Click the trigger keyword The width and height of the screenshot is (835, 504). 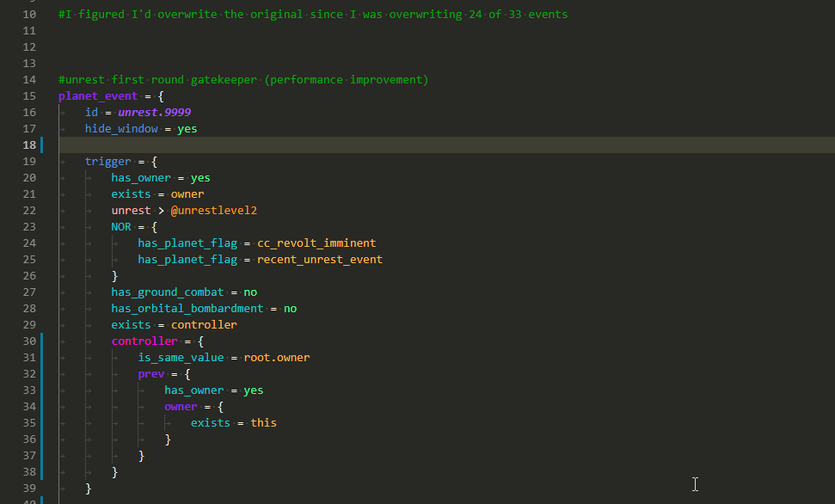click(108, 162)
